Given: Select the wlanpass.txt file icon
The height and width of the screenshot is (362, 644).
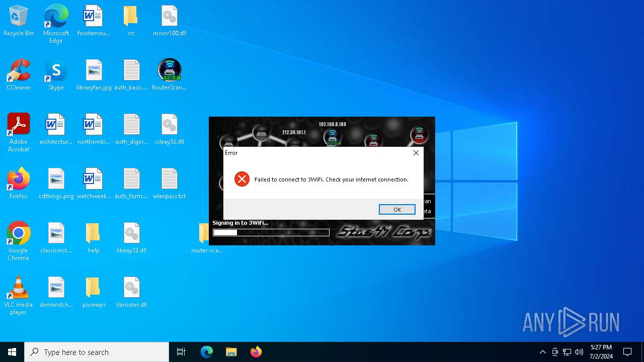Looking at the screenshot, I should click(x=170, y=184).
